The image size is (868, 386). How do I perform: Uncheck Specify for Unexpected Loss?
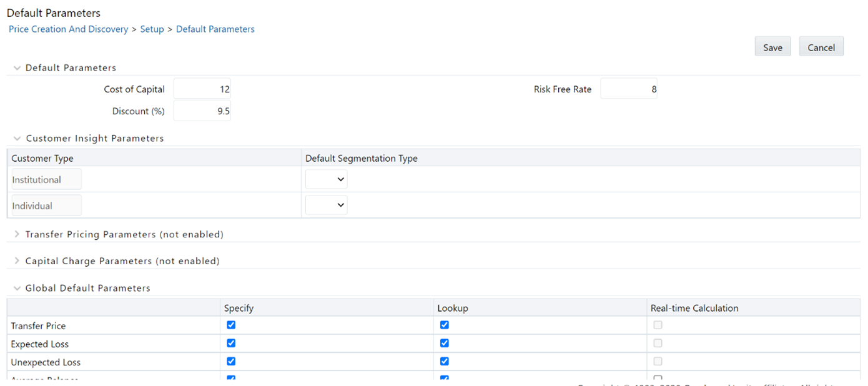pos(231,361)
